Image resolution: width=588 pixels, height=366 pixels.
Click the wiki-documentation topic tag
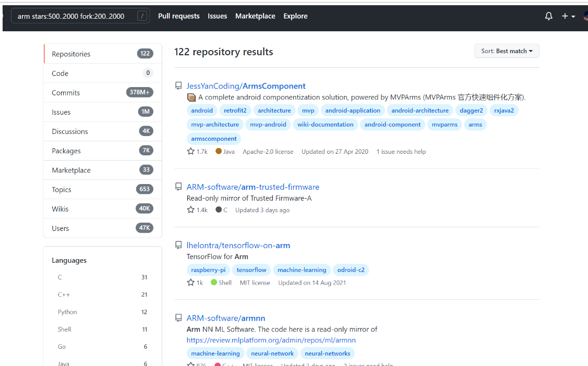coord(325,125)
